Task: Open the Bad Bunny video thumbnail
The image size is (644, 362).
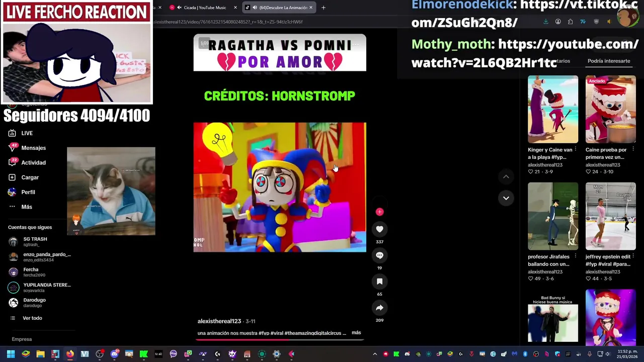Action: (553, 319)
